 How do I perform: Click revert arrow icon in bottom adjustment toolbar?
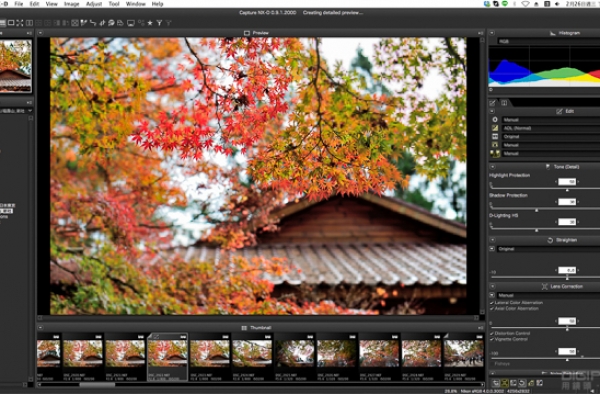[x=522, y=383]
